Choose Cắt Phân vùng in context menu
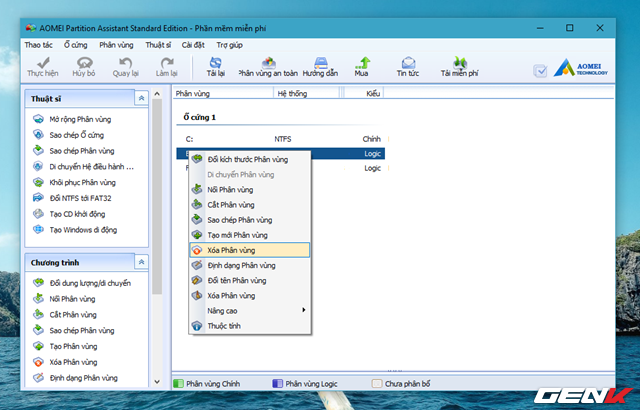640x410 pixels. (x=250, y=205)
